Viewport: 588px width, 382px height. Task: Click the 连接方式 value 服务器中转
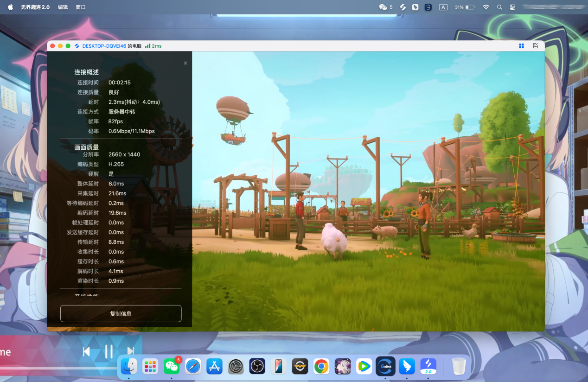click(122, 112)
